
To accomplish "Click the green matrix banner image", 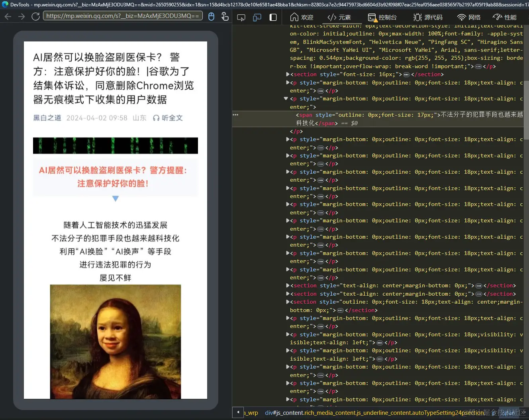I will click(116, 146).
